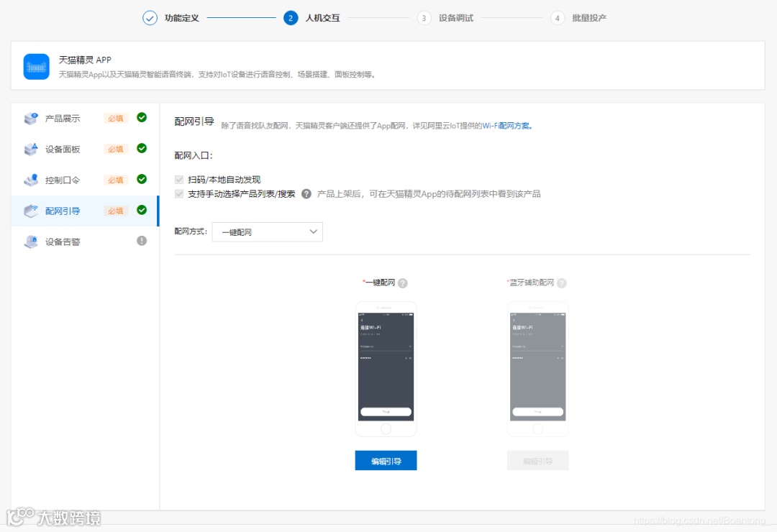The image size is (777, 532).
Task: Open the Wi-Fi配网方案 link
Action: point(507,126)
